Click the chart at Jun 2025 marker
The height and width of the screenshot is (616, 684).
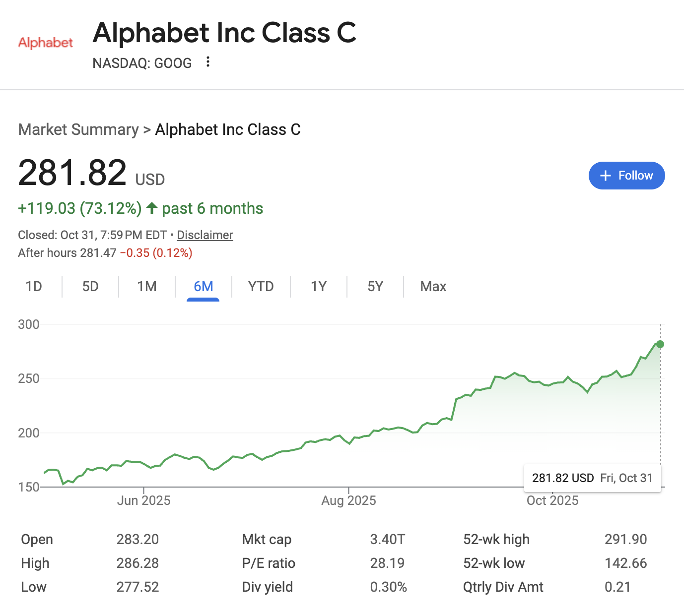click(x=143, y=500)
